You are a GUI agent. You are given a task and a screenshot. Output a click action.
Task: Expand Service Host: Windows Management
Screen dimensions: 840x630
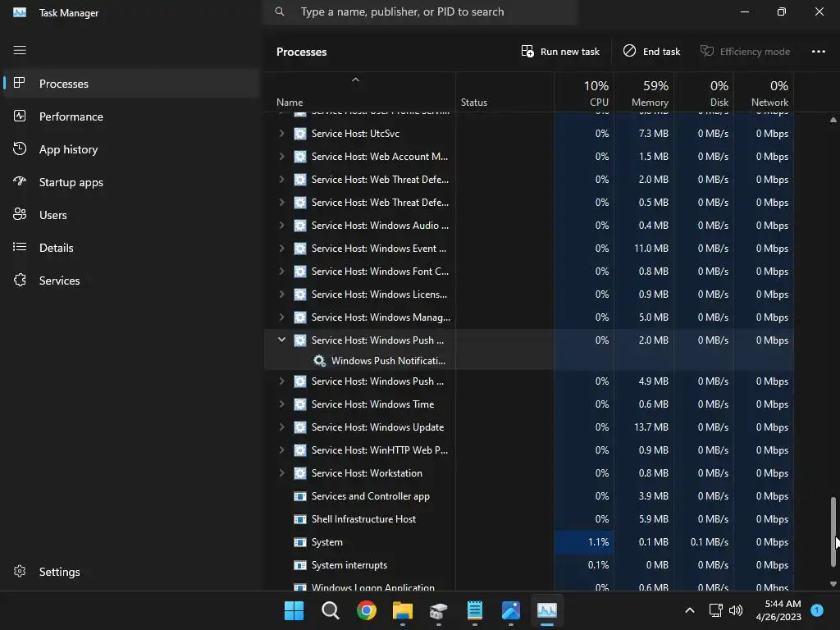(x=281, y=317)
